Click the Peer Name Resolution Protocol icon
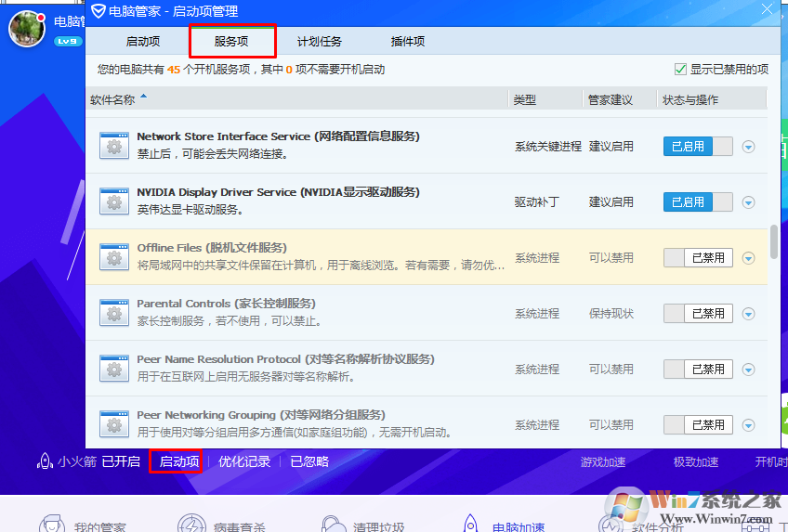The image size is (788, 532). click(x=114, y=369)
